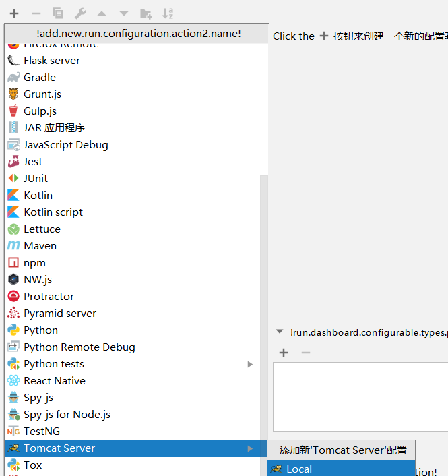Select the Flask server icon

tap(13, 61)
